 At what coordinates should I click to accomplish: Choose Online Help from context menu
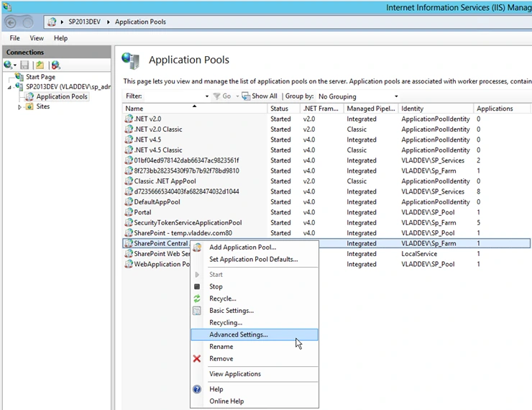click(254, 401)
